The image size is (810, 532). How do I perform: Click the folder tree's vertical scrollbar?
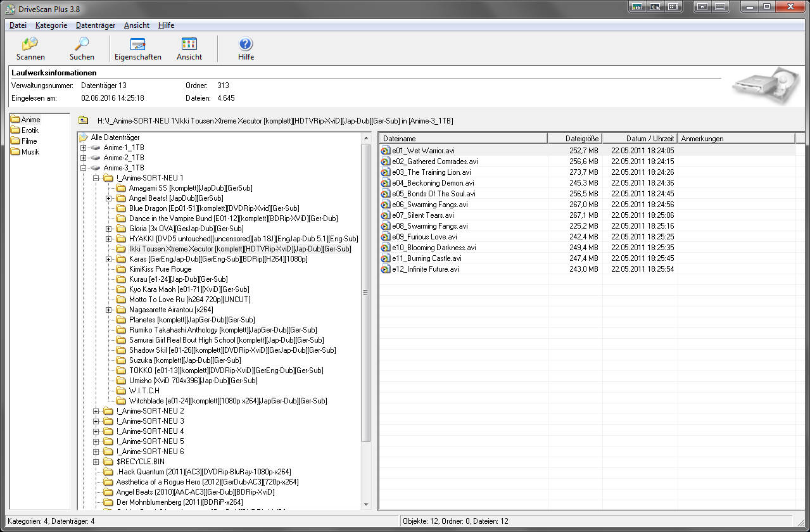click(x=365, y=291)
